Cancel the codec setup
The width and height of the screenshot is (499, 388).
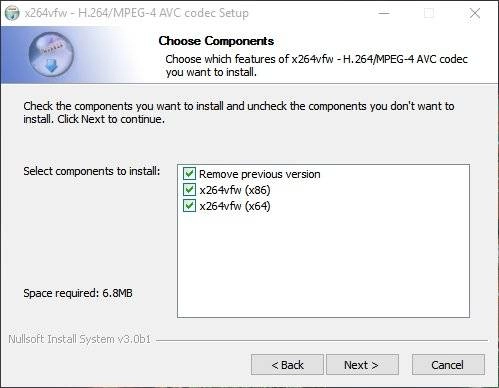448,365
